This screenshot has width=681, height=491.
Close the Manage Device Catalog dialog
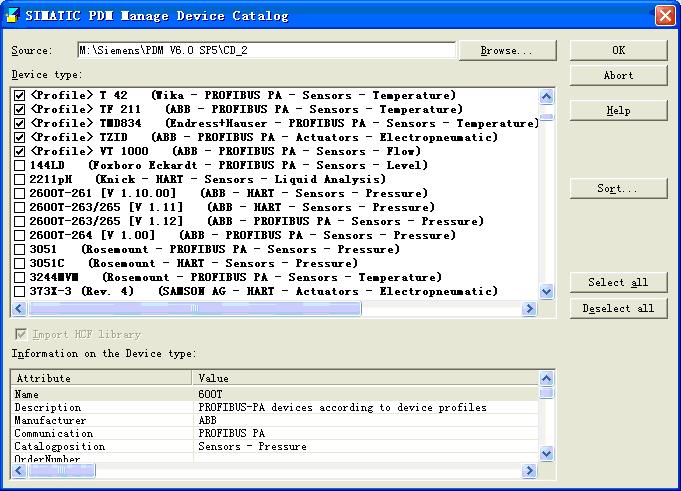tap(665, 16)
